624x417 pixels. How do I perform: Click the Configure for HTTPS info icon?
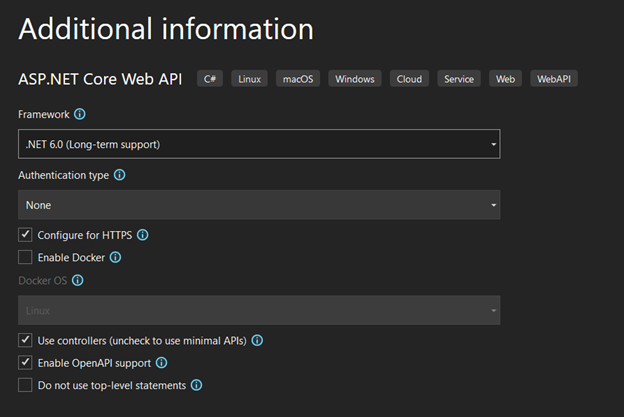point(142,235)
